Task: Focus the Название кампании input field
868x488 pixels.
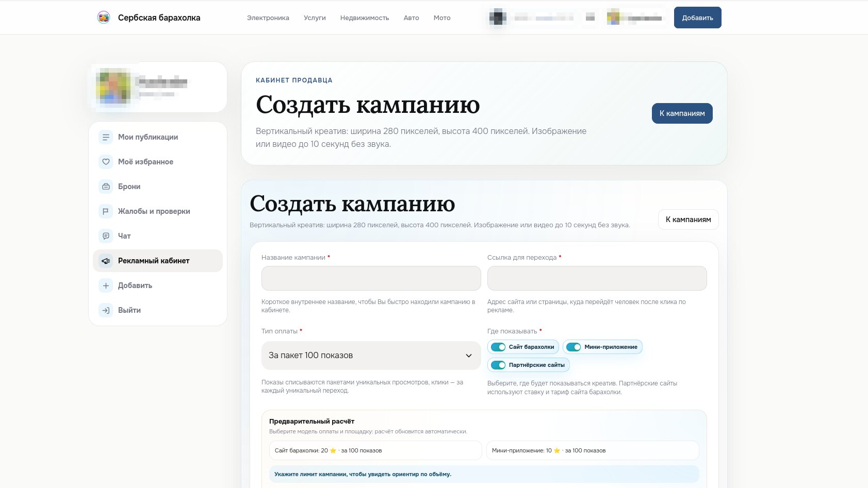Action: [x=371, y=278]
